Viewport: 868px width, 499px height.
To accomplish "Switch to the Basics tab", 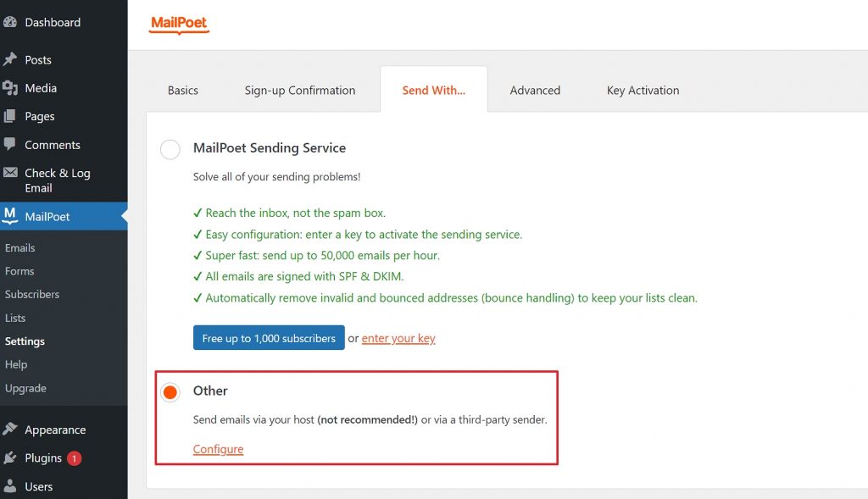I will tap(183, 90).
